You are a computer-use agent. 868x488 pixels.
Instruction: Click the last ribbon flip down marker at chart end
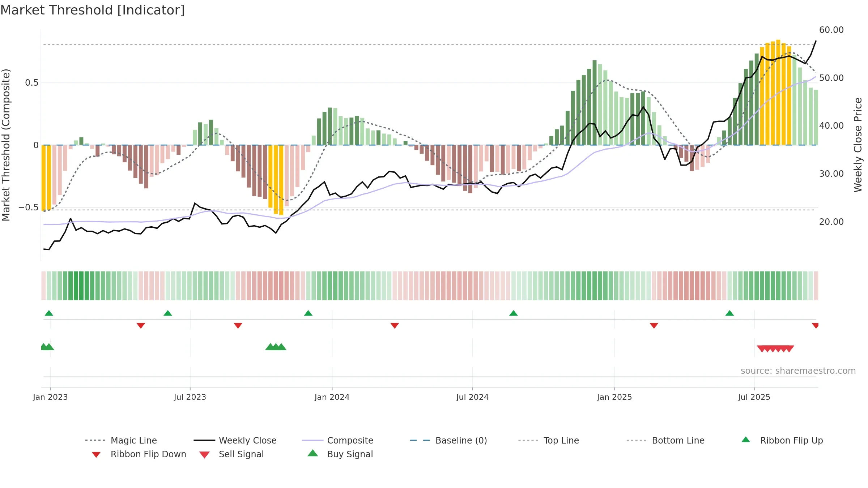click(x=815, y=326)
